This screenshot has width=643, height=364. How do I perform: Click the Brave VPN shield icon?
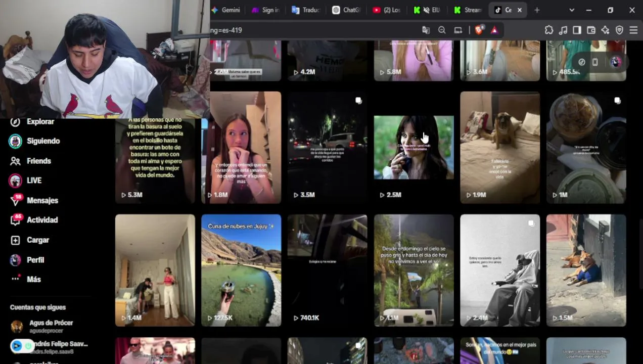tap(619, 30)
